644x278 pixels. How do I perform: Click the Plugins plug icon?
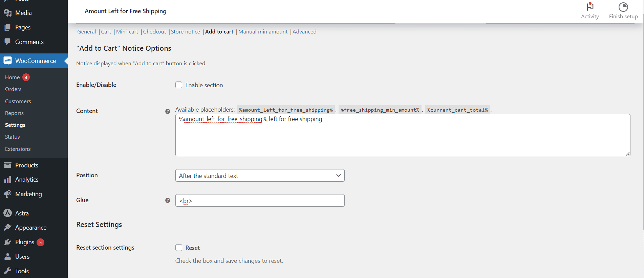7,242
